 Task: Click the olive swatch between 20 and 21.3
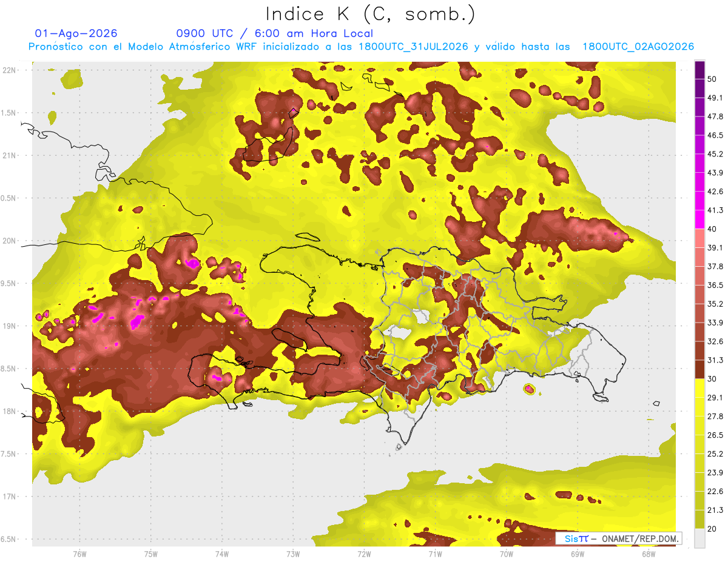699,519
